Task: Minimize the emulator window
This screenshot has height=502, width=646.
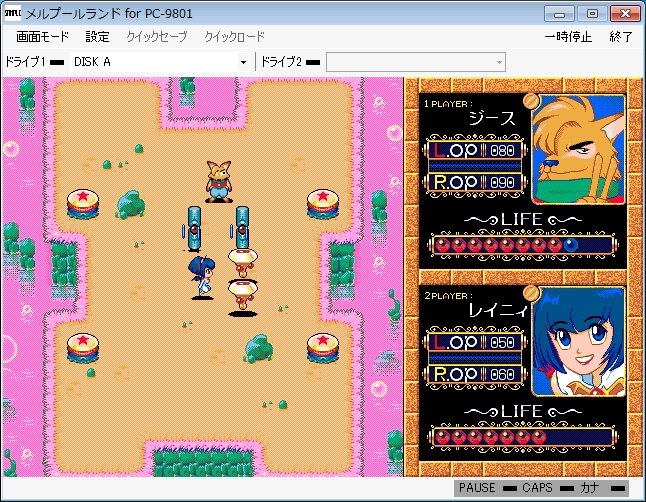Action: click(x=559, y=14)
